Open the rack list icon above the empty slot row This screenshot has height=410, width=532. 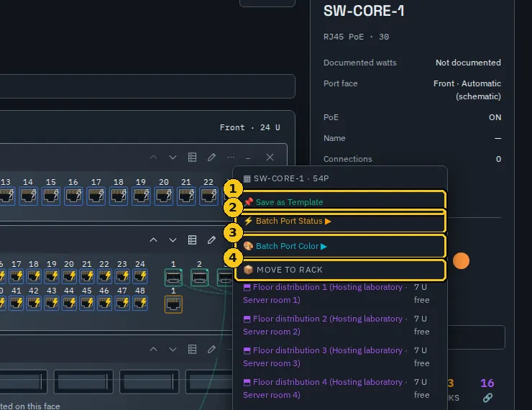click(x=193, y=350)
